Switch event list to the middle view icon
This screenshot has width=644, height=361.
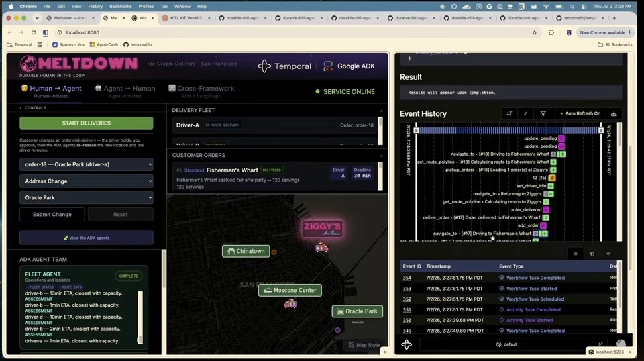tap(592, 254)
